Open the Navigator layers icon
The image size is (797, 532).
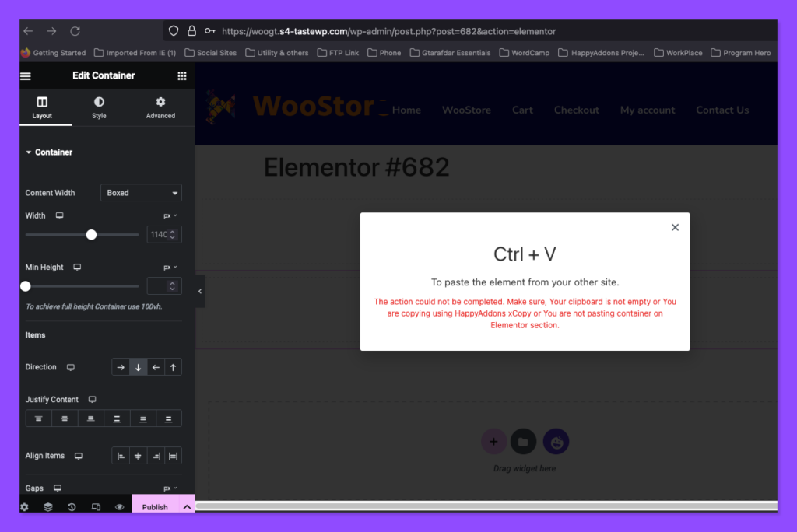click(48, 507)
